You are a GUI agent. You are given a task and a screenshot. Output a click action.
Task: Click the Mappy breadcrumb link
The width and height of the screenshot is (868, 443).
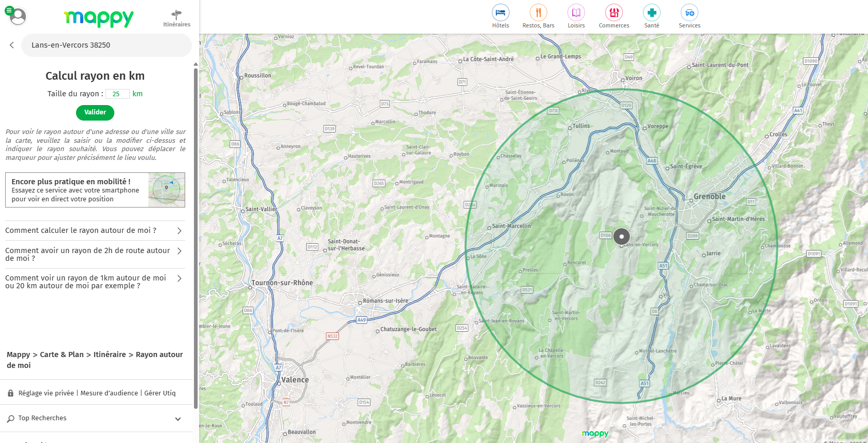point(18,355)
